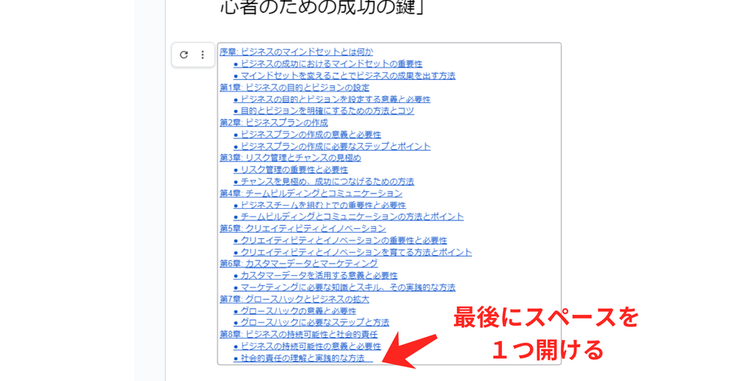Image resolution: width=737 pixels, height=381 pixels.
Task: Open link ビジネスの持続可能性の意義と必要性
Action: point(311,346)
